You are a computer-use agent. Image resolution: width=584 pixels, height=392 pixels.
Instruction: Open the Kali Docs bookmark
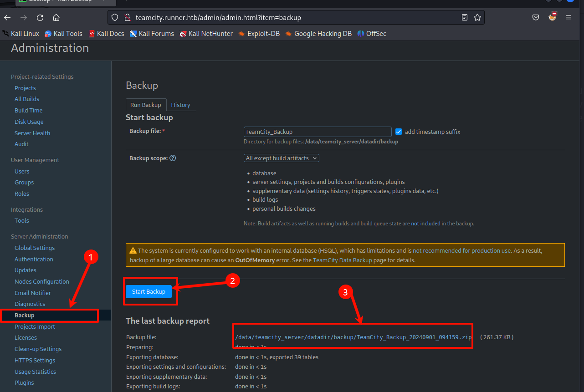(x=106, y=34)
